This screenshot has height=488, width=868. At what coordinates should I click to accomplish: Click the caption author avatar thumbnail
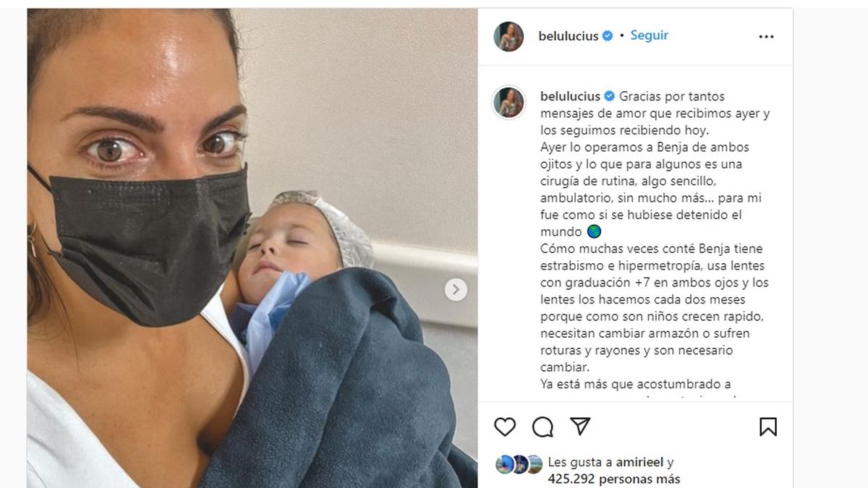point(509,103)
